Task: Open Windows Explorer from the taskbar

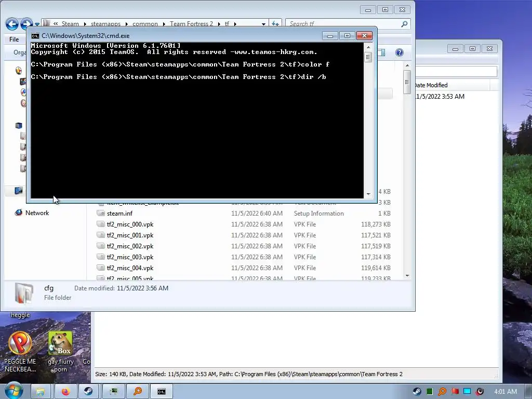Action: tap(41, 391)
